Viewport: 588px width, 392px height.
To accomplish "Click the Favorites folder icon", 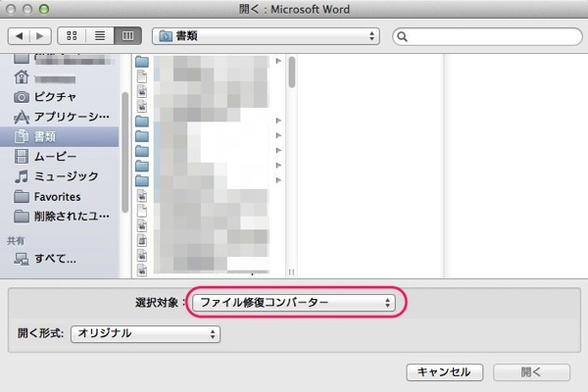I will point(22,196).
